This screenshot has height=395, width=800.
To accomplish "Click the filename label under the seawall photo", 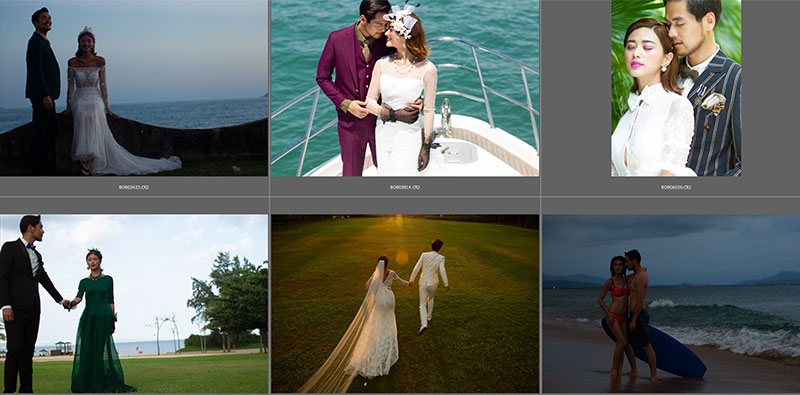I will click(134, 187).
